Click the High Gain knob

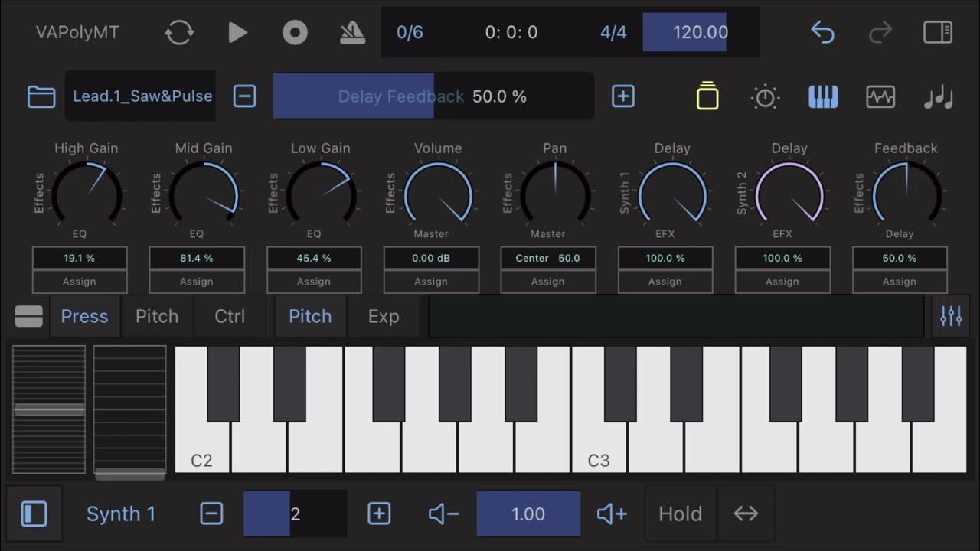(x=87, y=193)
